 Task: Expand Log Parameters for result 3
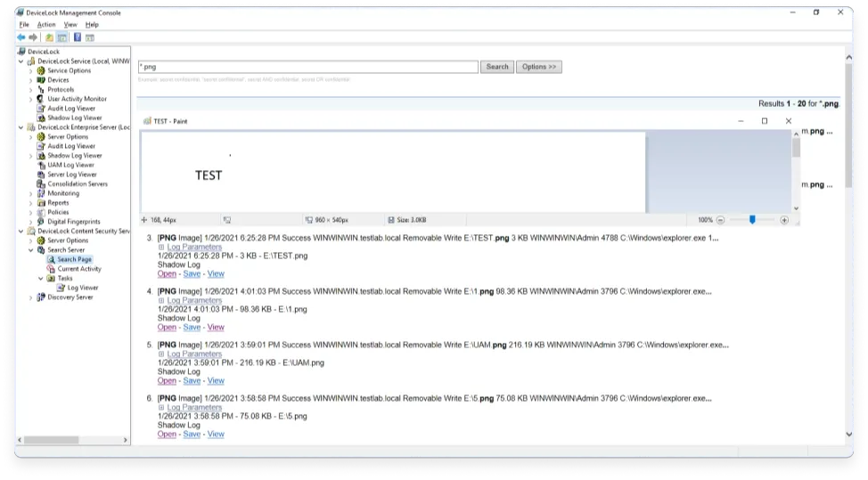pyautogui.click(x=161, y=248)
